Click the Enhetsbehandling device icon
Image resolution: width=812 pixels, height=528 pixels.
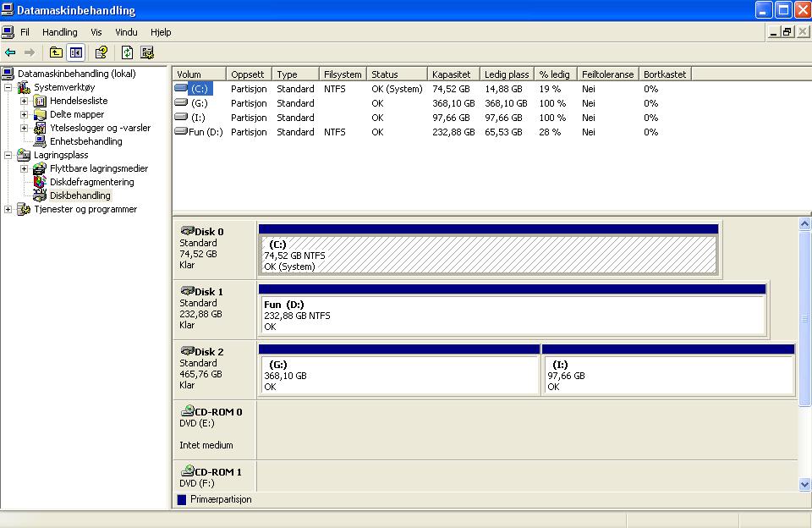click(x=40, y=141)
